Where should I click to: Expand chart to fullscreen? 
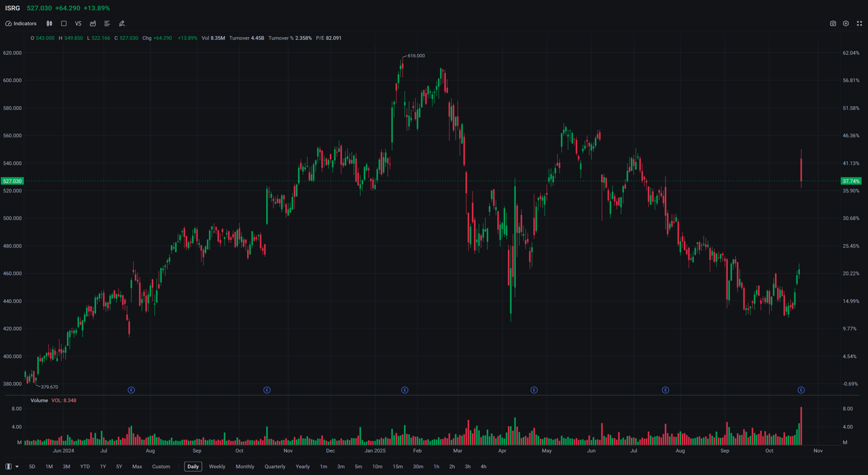[x=860, y=24]
